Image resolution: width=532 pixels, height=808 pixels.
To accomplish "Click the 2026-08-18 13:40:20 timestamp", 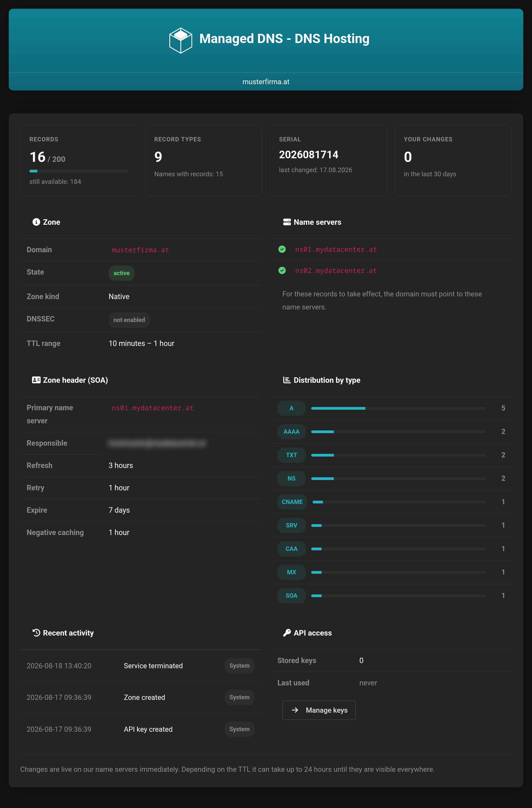I will tap(59, 666).
